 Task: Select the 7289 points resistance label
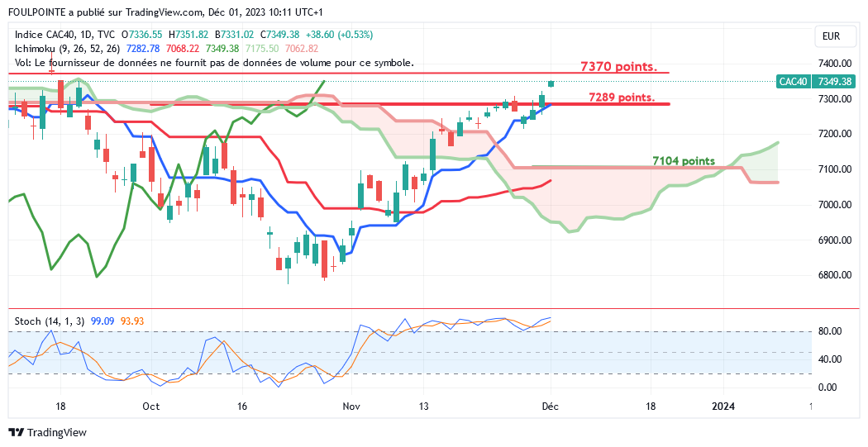[622, 97]
